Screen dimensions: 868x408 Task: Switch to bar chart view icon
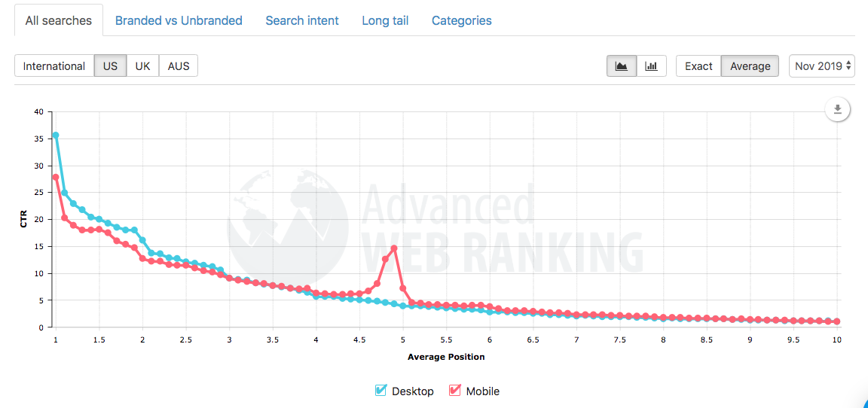point(652,66)
